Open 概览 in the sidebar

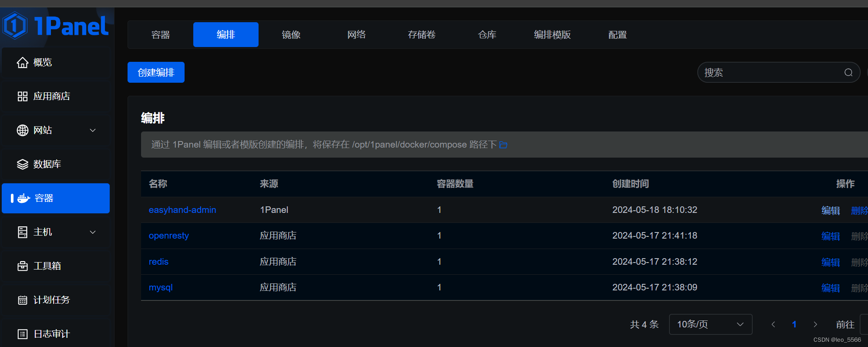[x=56, y=63]
